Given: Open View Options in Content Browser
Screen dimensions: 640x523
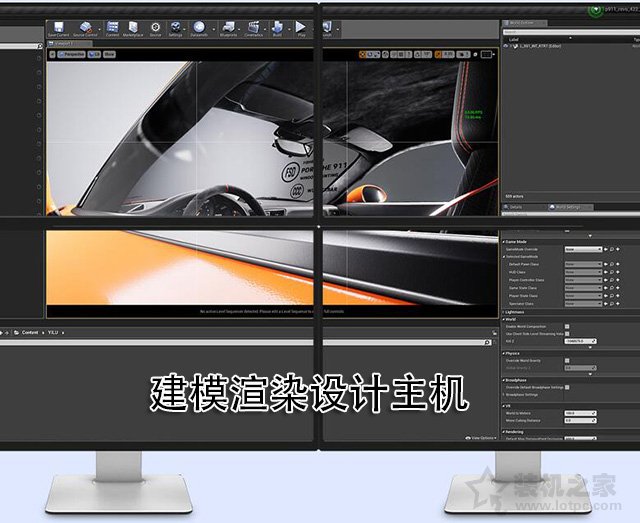Looking at the screenshot, I should 481,438.
